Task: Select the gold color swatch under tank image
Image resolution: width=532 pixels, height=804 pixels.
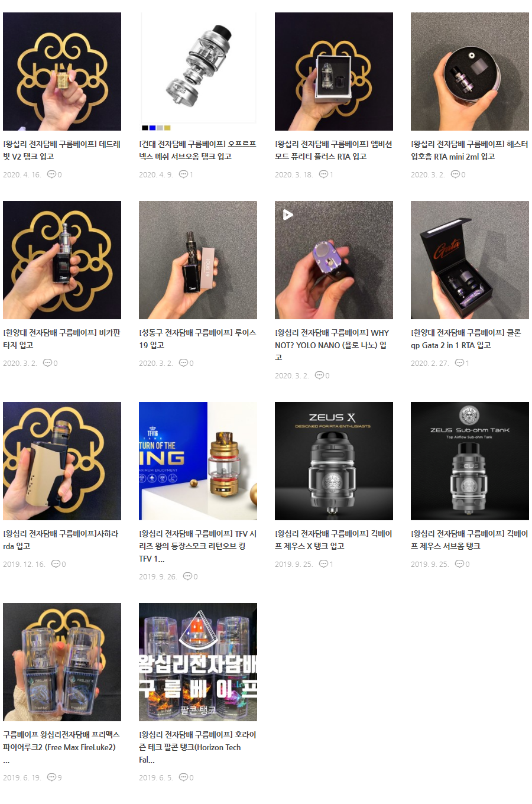Action: pos(167,128)
